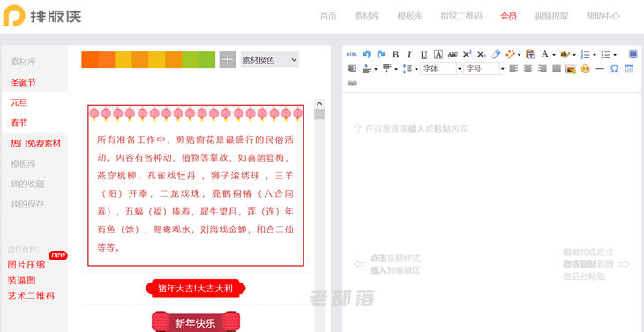Select 春节 in the sidebar
The height and width of the screenshot is (332, 644).
point(19,123)
